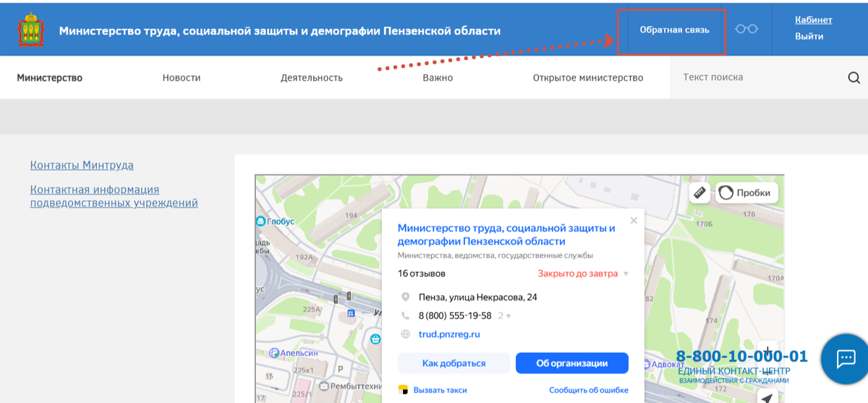Click the site title Министерство труда header

pos(280,31)
